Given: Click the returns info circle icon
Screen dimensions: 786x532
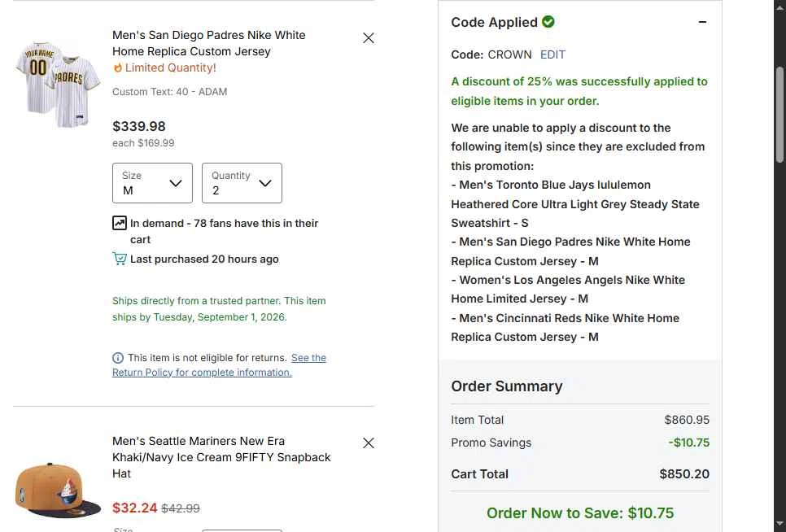Looking at the screenshot, I should pos(118,358).
